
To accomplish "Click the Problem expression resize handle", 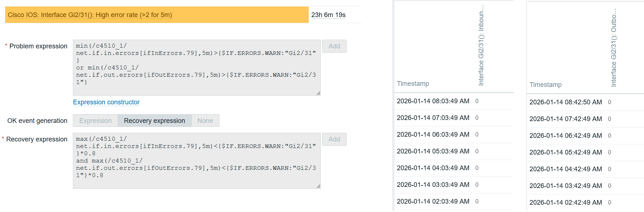I will tap(318, 93).
